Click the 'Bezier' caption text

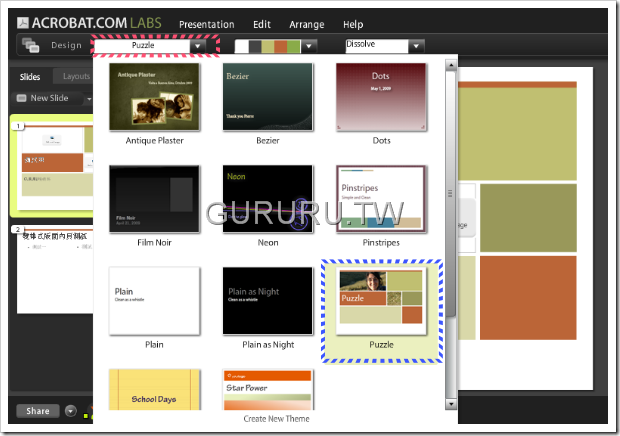click(268, 140)
